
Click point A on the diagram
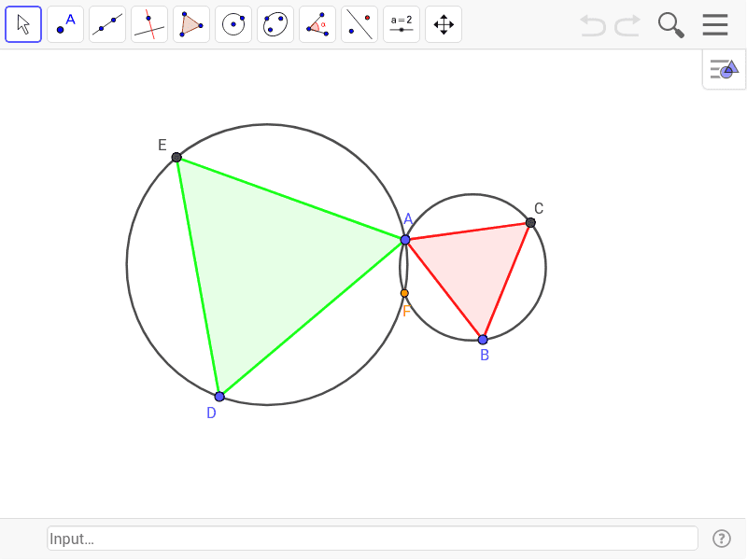click(405, 240)
